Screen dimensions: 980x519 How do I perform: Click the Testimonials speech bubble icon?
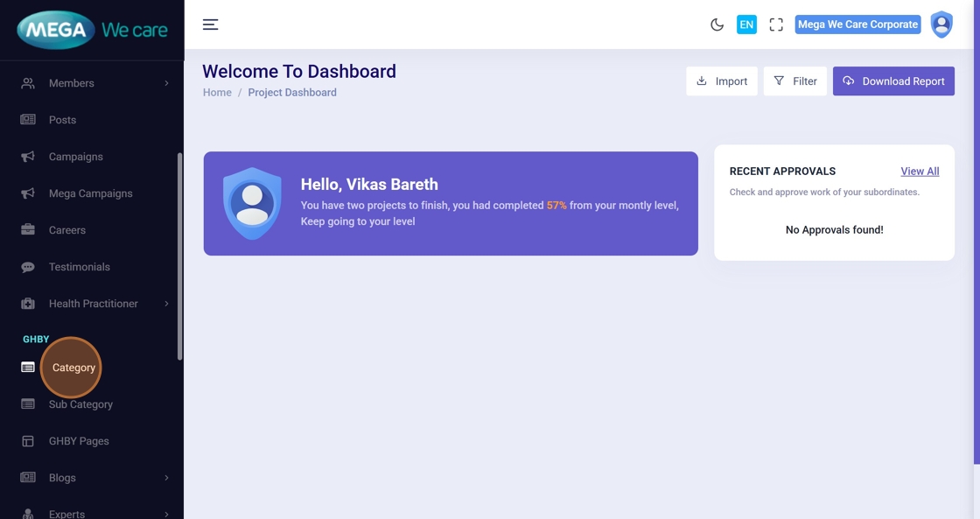28,267
